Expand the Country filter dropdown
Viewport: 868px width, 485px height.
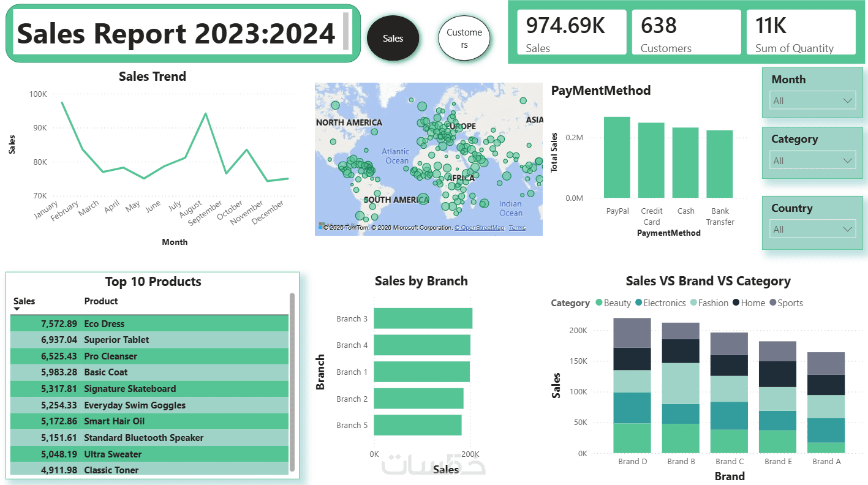click(812, 229)
